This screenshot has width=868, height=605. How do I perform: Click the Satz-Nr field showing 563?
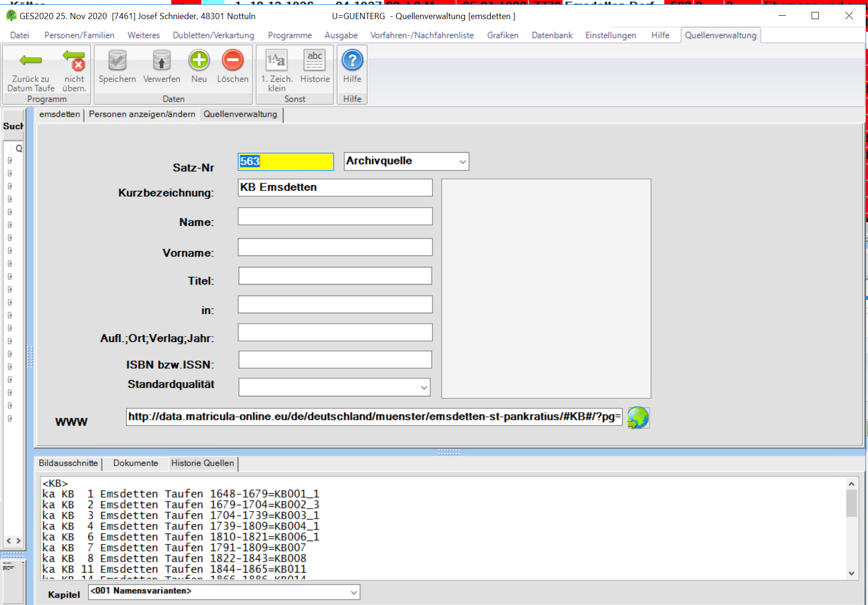[x=286, y=161]
